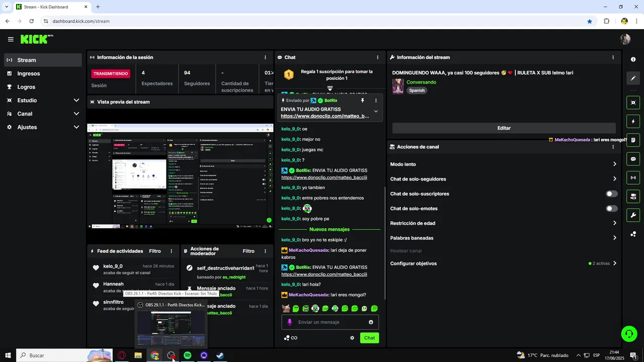Open options menu of Información del stream
644x362 pixels.
tap(613, 57)
